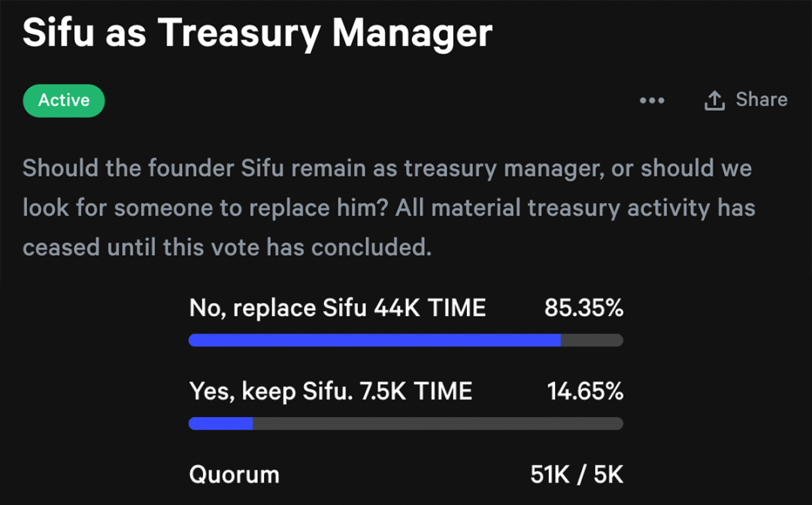Click the 51K / 5K quorum value
This screenshot has height=505, width=812.
click(x=577, y=474)
